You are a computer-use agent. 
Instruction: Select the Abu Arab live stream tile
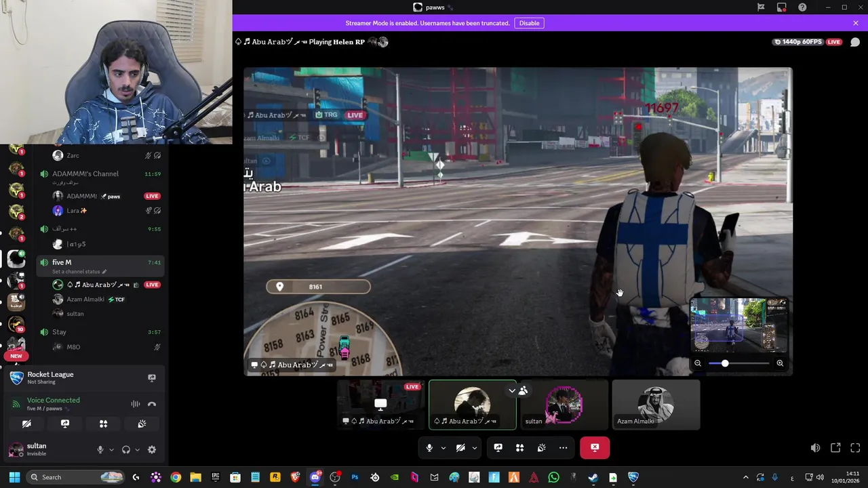point(381,405)
